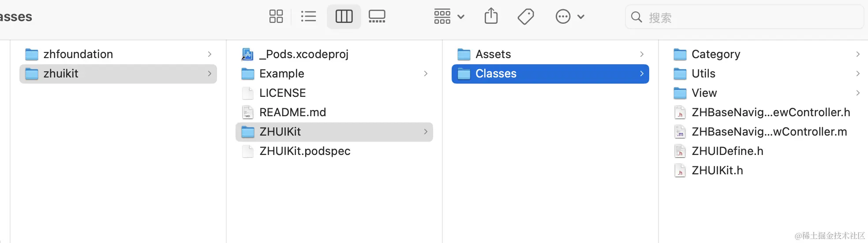
Task: Open the Category folder
Action: (715, 54)
